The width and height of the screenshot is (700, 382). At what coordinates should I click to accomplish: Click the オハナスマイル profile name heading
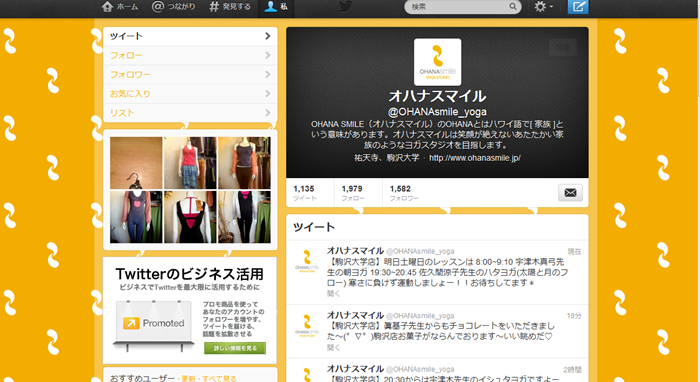tap(437, 96)
